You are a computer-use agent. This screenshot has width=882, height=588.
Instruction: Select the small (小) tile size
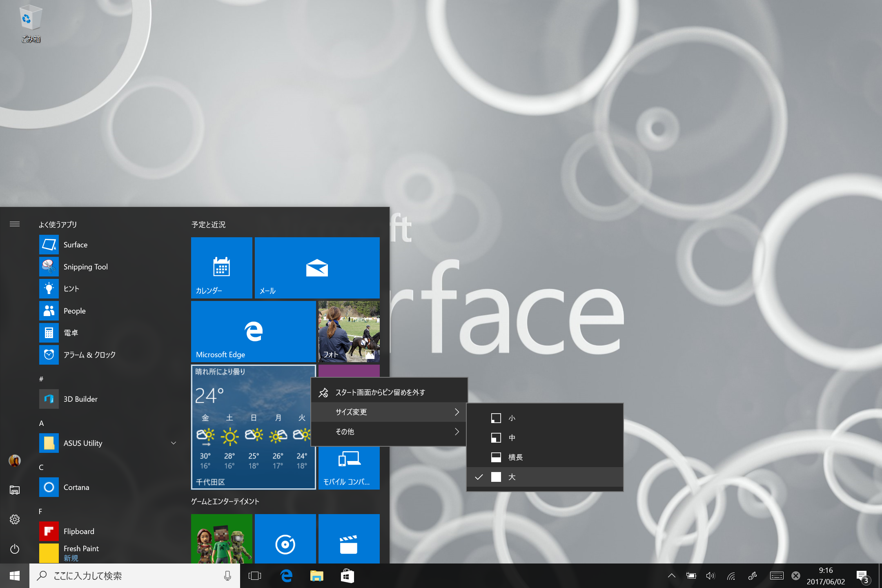512,418
